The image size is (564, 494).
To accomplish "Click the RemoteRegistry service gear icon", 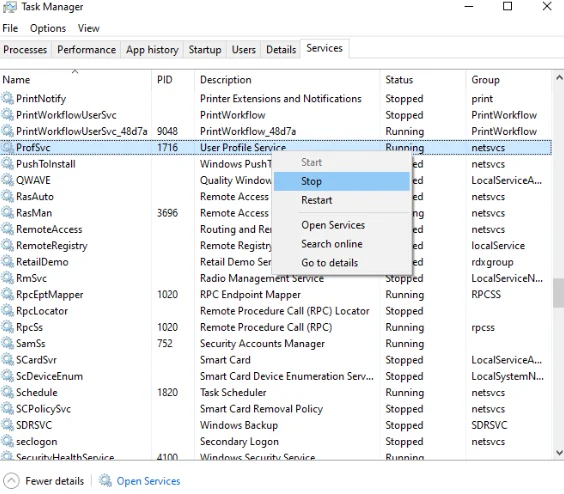I will pos(8,245).
